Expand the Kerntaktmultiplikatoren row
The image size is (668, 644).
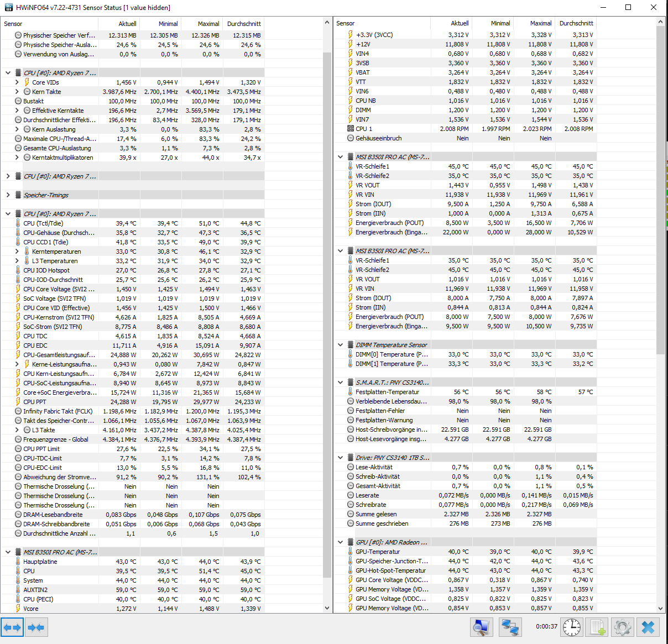(x=17, y=158)
